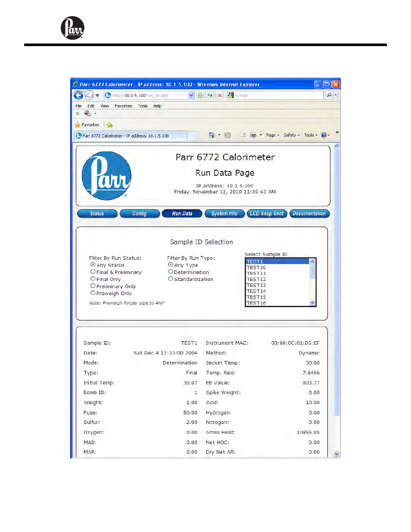Image resolution: width=411 pixels, height=532 pixels.
Task: Select the Preliminary Only radio button
Action: [93, 286]
